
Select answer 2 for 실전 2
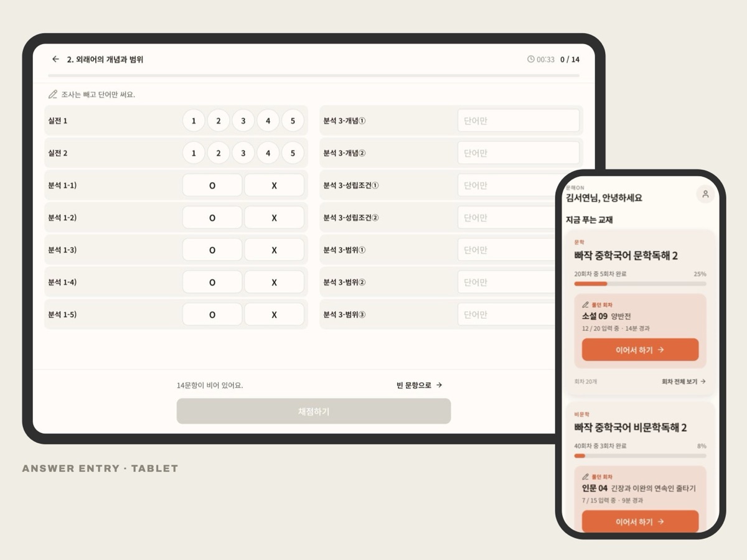tap(218, 153)
